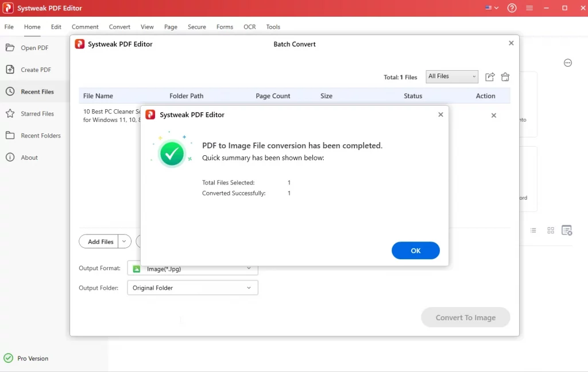This screenshot has height=372, width=588.
Task: Open language flag selector in title bar
Action: tap(492, 8)
